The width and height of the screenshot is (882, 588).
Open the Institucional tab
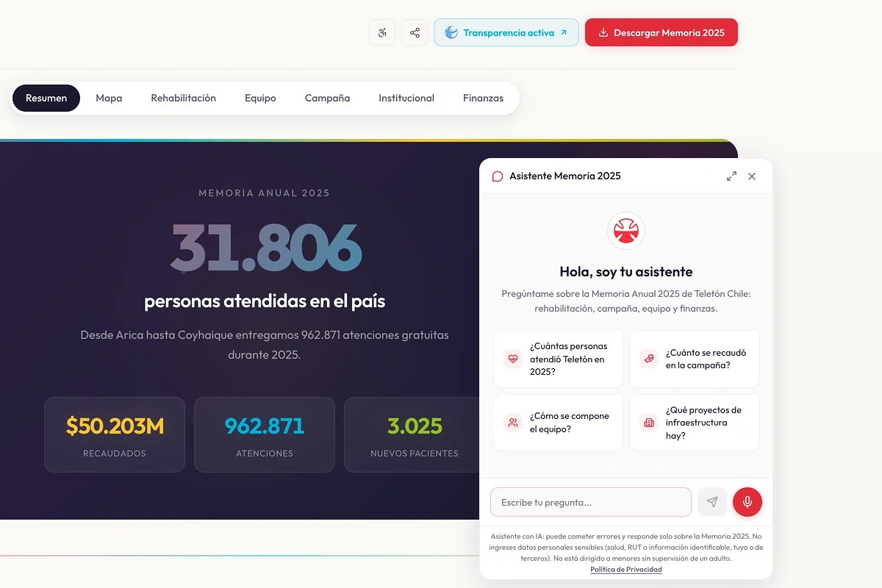point(406,98)
